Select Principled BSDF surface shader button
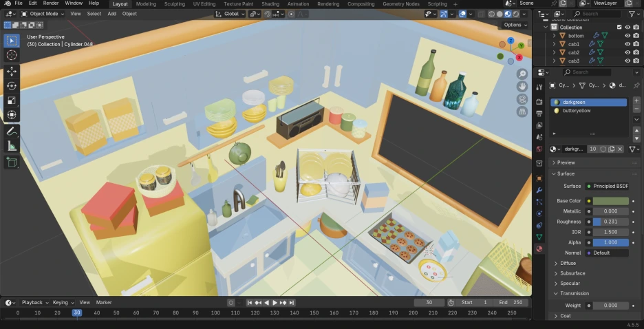The width and height of the screenshot is (644, 329). (607, 186)
